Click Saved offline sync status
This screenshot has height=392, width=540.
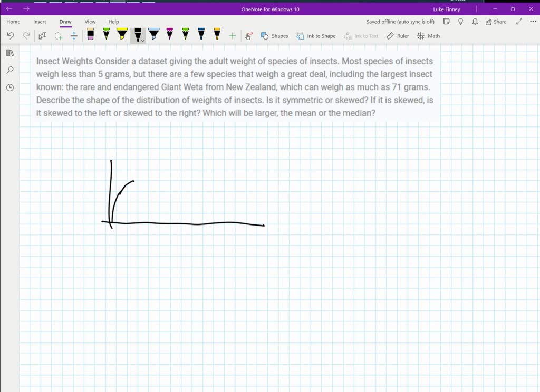coord(399,22)
